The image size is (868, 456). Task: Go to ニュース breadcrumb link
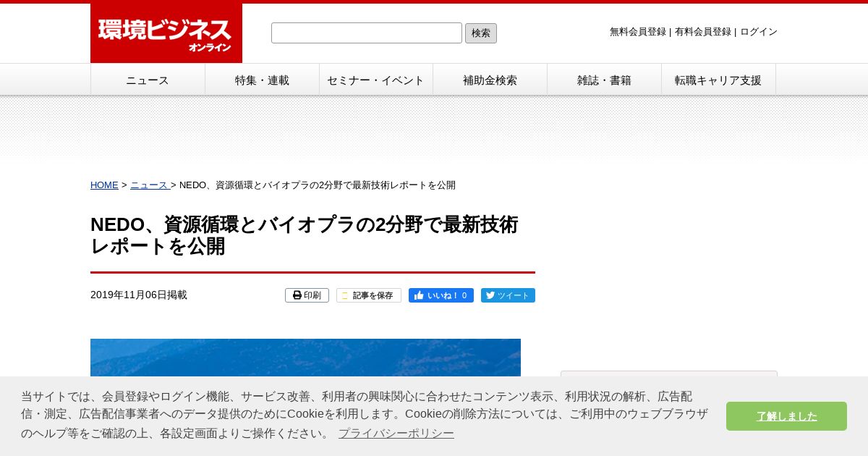point(150,185)
